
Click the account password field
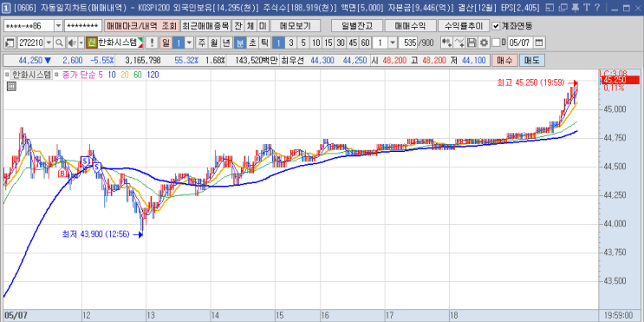pos(83,26)
